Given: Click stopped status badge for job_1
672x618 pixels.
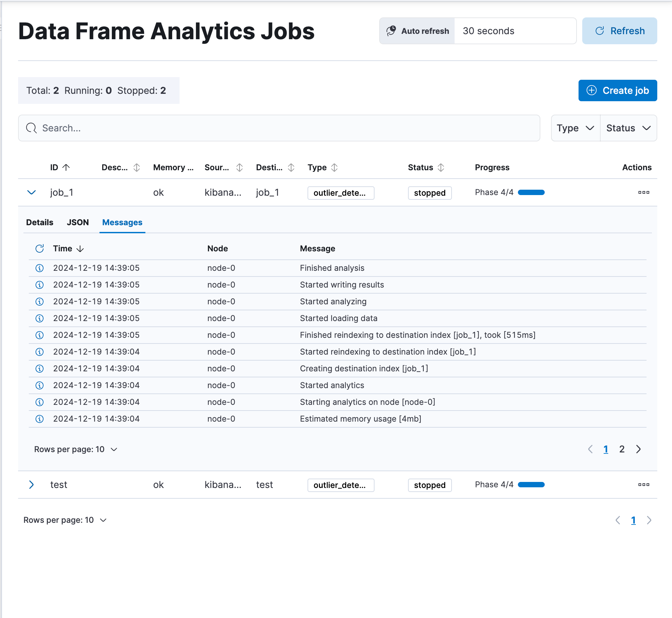Looking at the screenshot, I should click(x=430, y=193).
